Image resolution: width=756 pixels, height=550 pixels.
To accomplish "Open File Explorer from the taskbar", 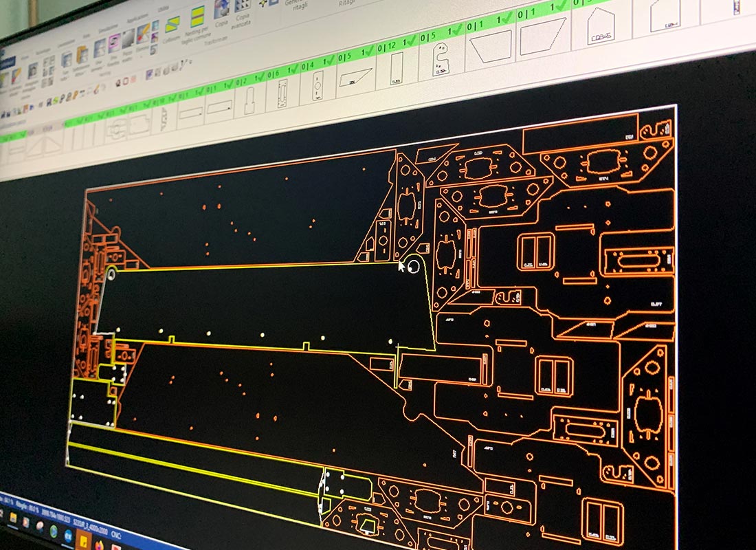I will click(x=13, y=518).
